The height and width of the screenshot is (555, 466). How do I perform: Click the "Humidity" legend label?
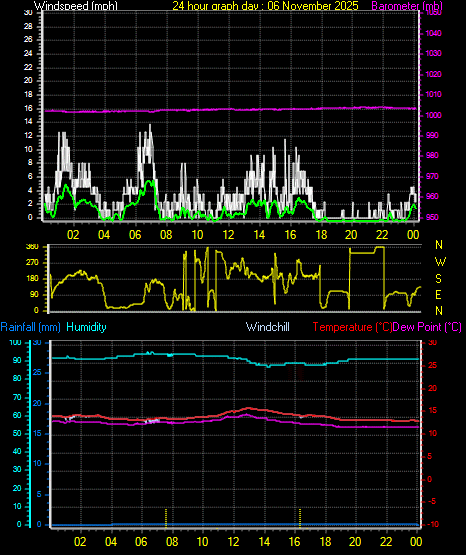86,327
